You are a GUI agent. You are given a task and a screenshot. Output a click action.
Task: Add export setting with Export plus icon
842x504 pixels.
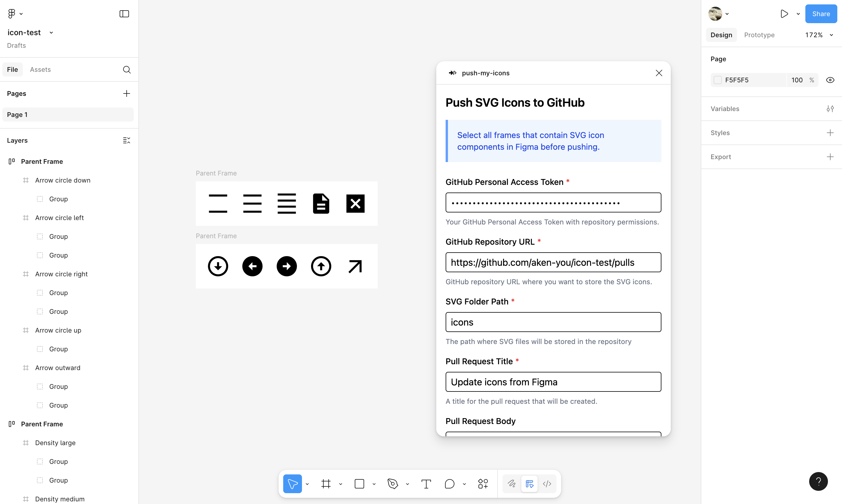pyautogui.click(x=830, y=156)
